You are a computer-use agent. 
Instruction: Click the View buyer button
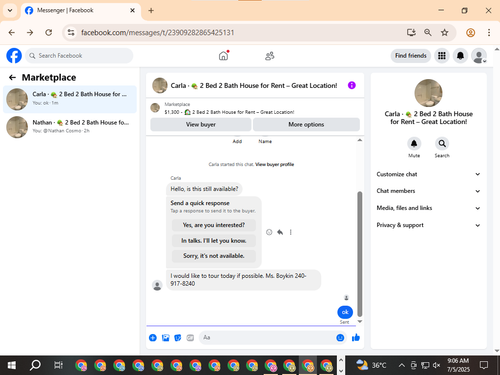click(x=201, y=124)
